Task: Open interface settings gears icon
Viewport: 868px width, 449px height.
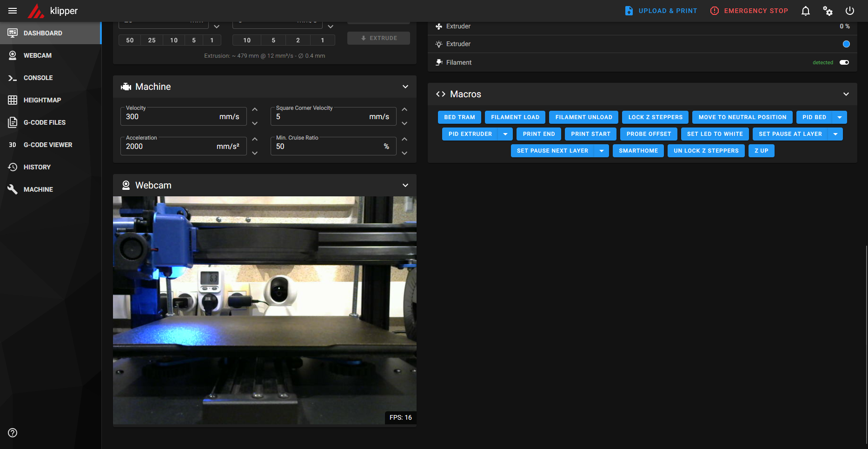Action: pyautogui.click(x=828, y=11)
